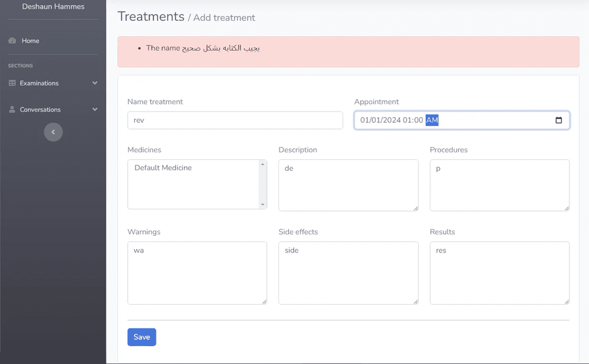Viewport: 589px width, 364px height.
Task: Click the Home dashboard icon in sidebar
Action: pyautogui.click(x=13, y=41)
